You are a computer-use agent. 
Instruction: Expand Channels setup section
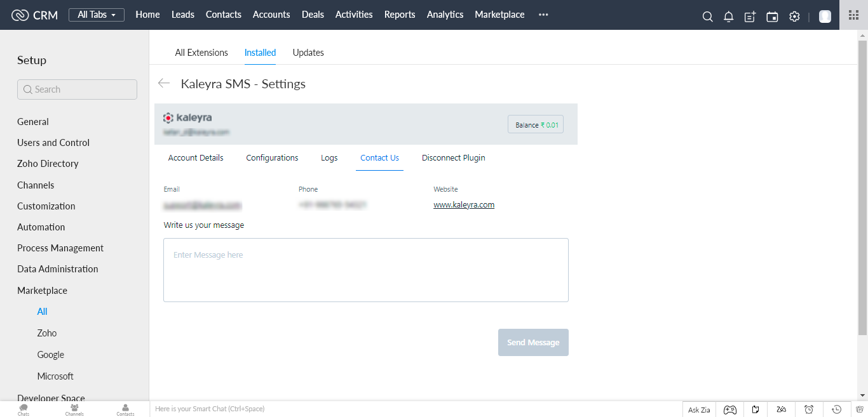click(x=36, y=185)
